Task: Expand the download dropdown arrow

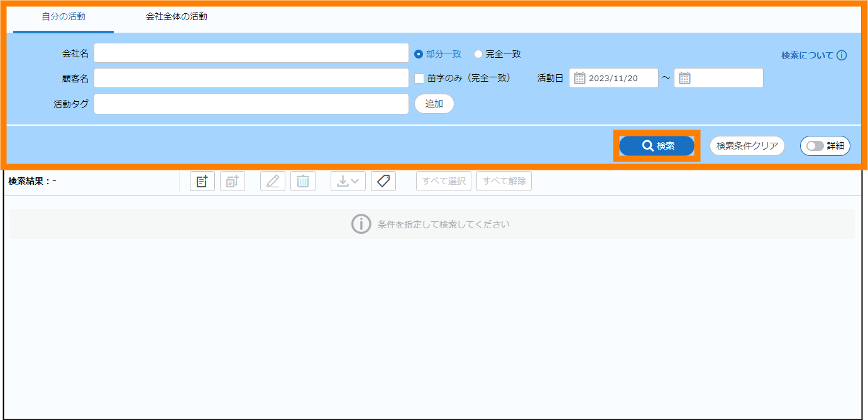Action: pos(354,182)
